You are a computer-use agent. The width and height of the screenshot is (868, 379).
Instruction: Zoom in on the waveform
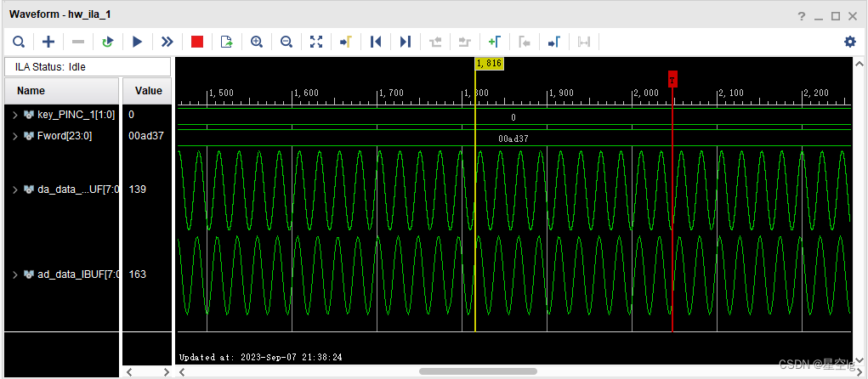(x=257, y=42)
